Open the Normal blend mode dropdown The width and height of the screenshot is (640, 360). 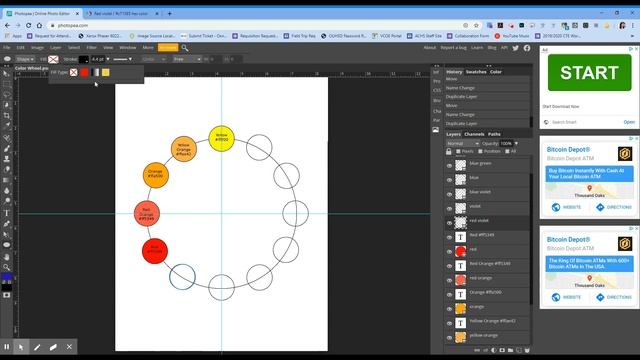(462, 144)
